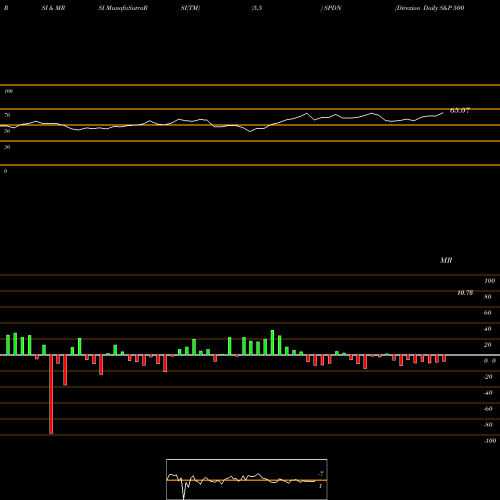Click the 70 level label on RSI axis
500x500 pixels.
[7, 115]
